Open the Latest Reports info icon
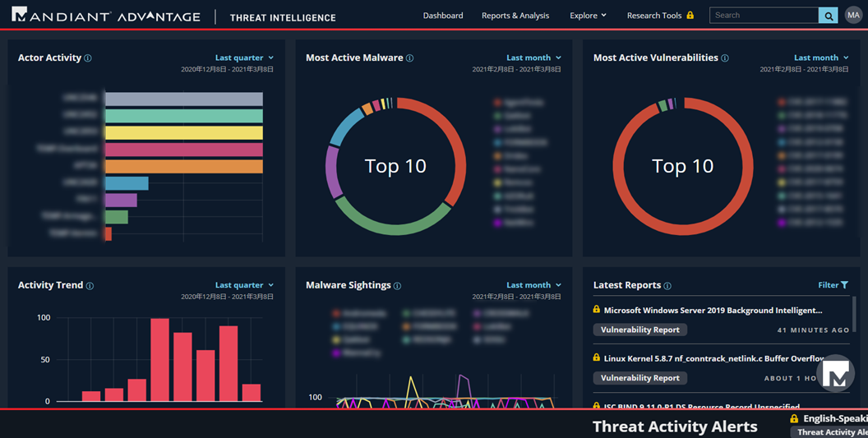Viewport: 868px width, 438px height. coord(667,286)
